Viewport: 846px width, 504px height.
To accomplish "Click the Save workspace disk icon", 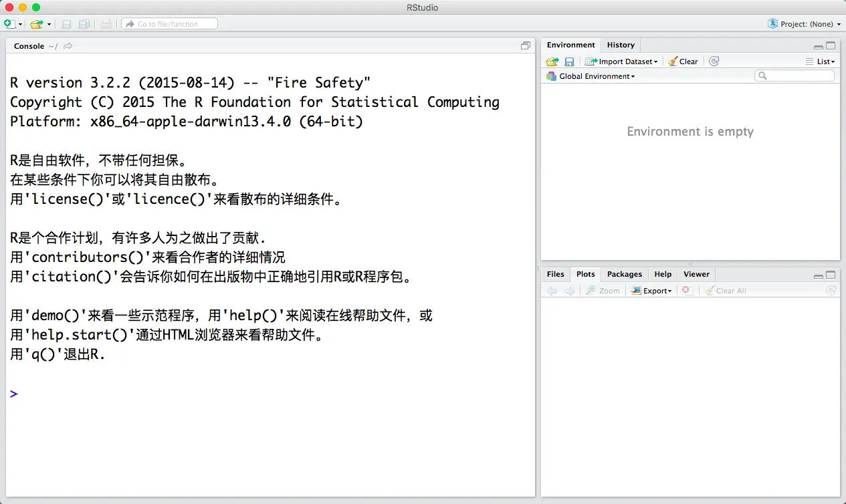I will point(569,61).
